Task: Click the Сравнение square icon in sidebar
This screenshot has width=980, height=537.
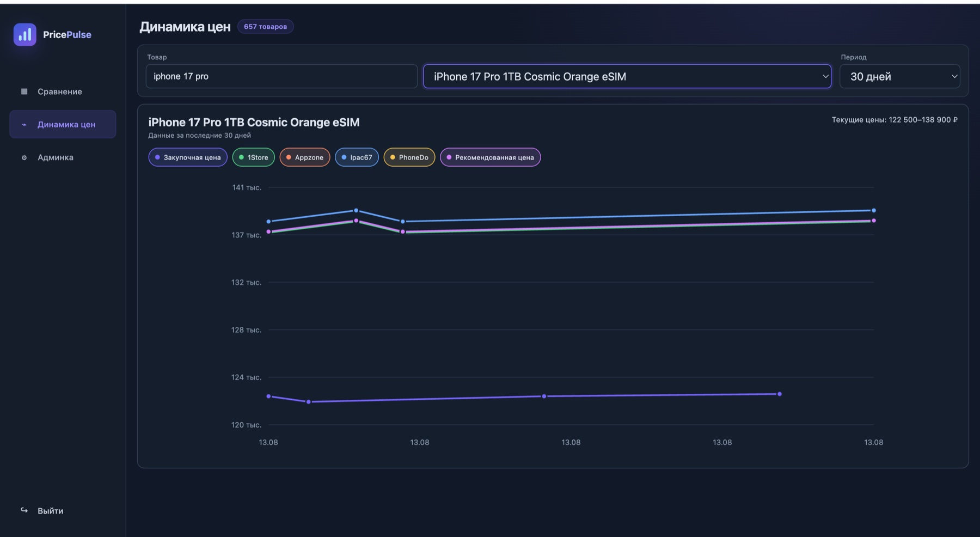Action: point(24,91)
